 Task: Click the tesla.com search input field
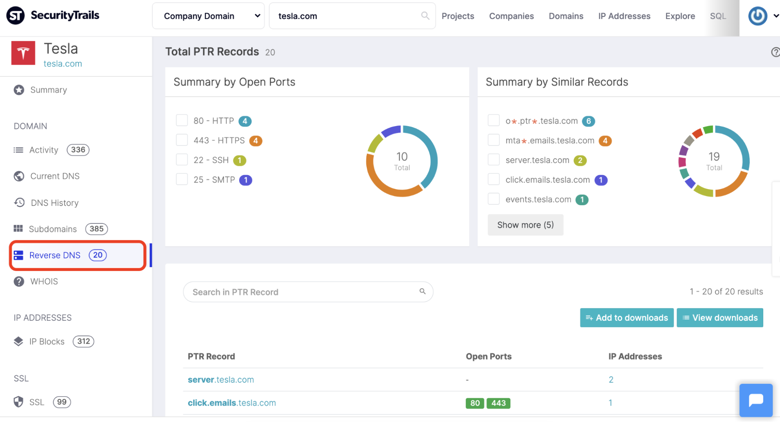[x=352, y=16]
